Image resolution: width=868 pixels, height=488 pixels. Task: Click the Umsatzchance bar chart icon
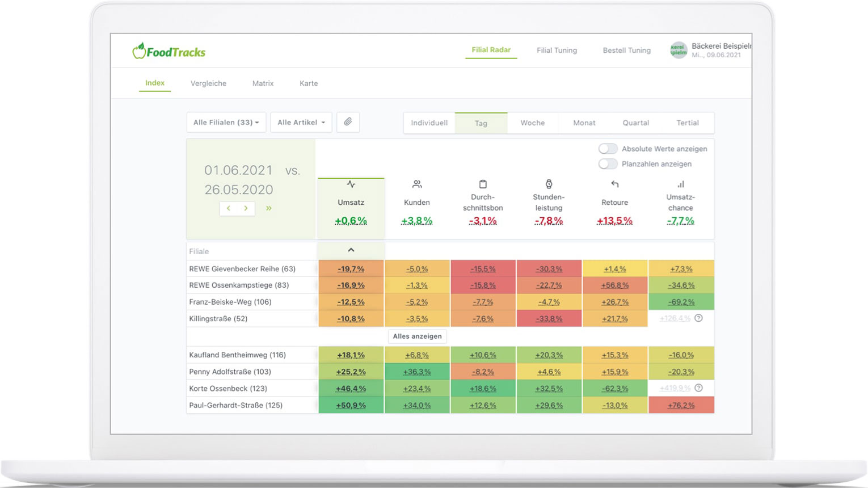point(681,184)
